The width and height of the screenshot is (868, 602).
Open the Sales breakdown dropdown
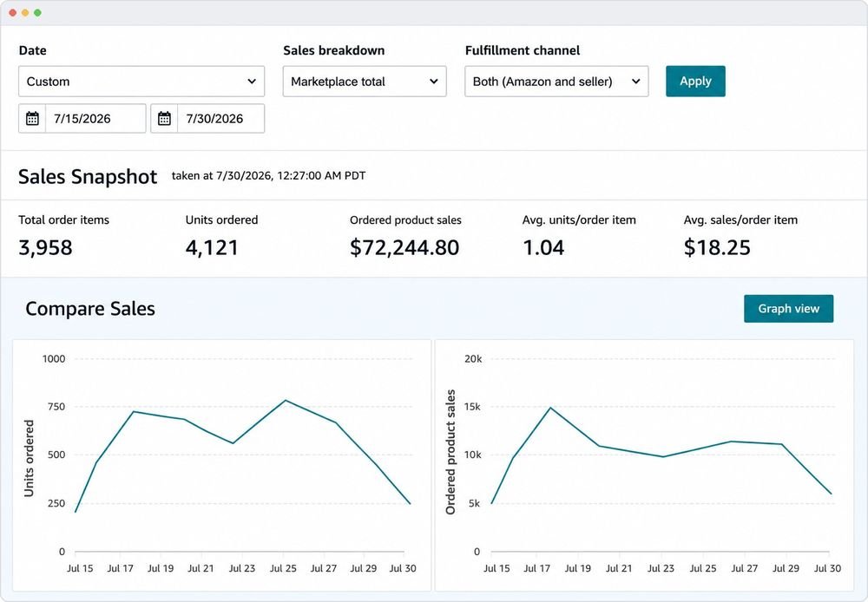[365, 82]
